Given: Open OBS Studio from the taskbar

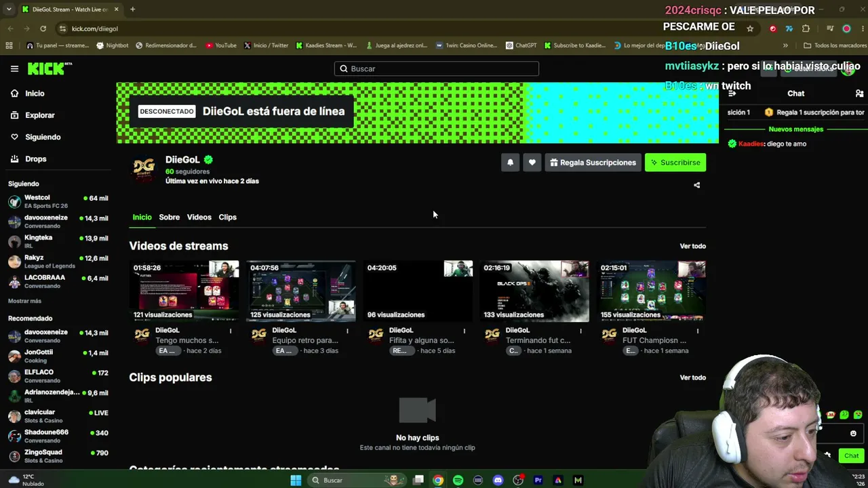Looking at the screenshot, I should coord(518,481).
